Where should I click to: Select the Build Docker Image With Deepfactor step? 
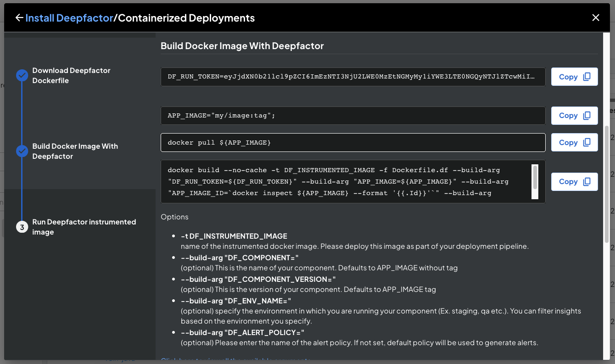pos(75,151)
